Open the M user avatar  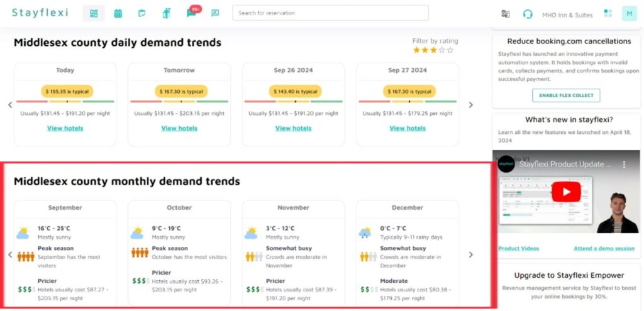[629, 14]
